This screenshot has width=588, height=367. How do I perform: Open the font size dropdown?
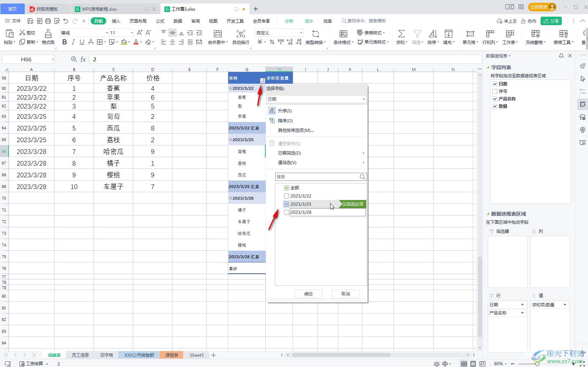132,33
